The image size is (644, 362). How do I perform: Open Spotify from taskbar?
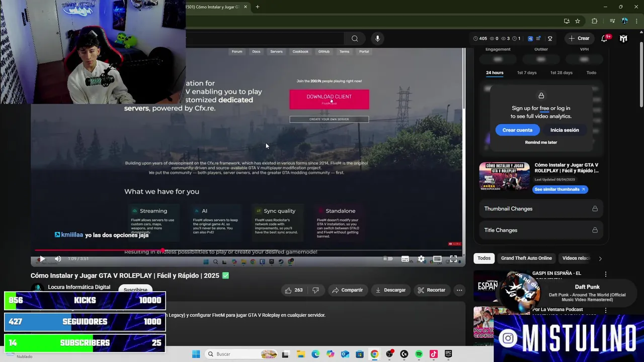click(x=419, y=354)
